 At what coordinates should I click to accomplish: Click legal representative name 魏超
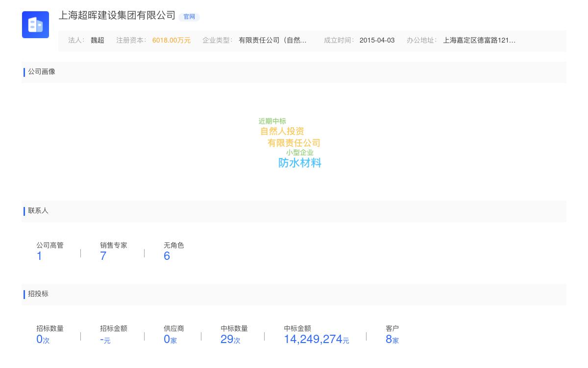click(x=98, y=41)
